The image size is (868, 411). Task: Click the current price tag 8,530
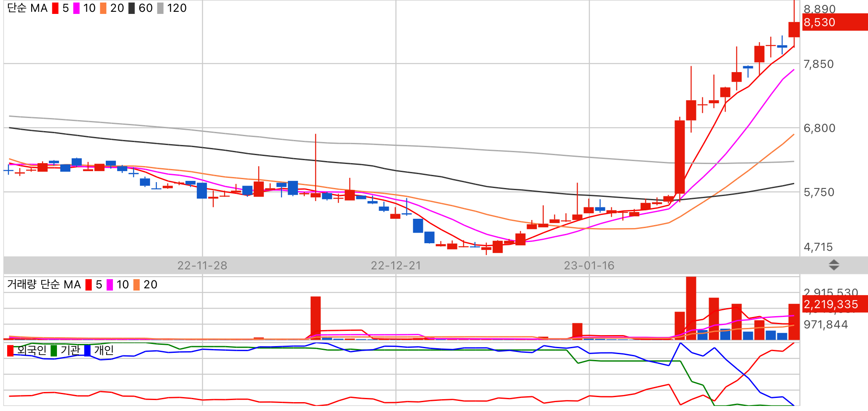(x=835, y=22)
